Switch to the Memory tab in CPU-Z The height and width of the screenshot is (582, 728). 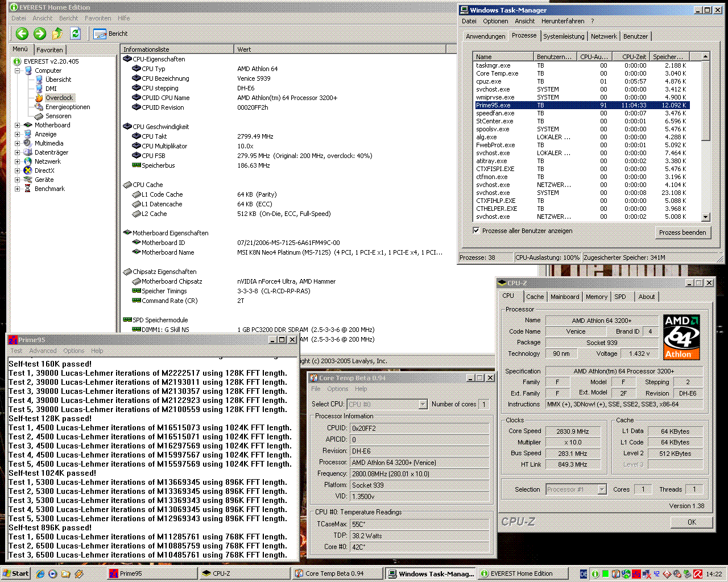point(596,297)
